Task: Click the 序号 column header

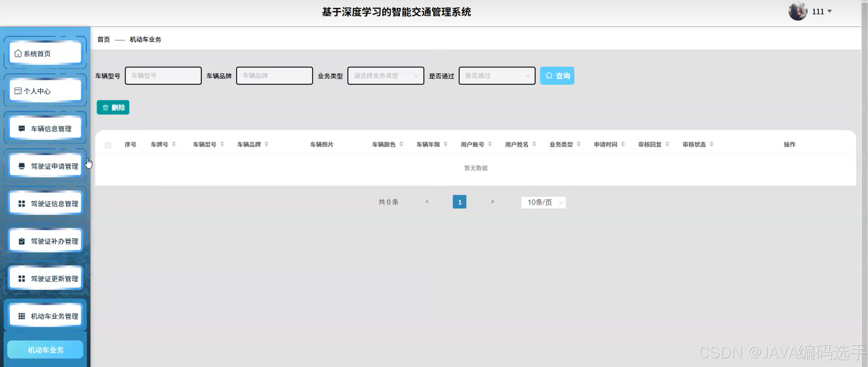Action: click(130, 144)
